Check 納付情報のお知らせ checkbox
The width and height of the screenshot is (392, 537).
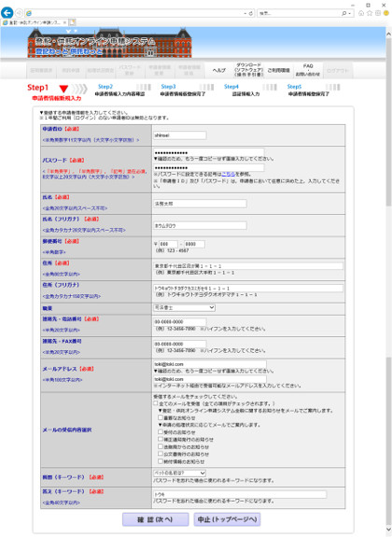[161, 461]
